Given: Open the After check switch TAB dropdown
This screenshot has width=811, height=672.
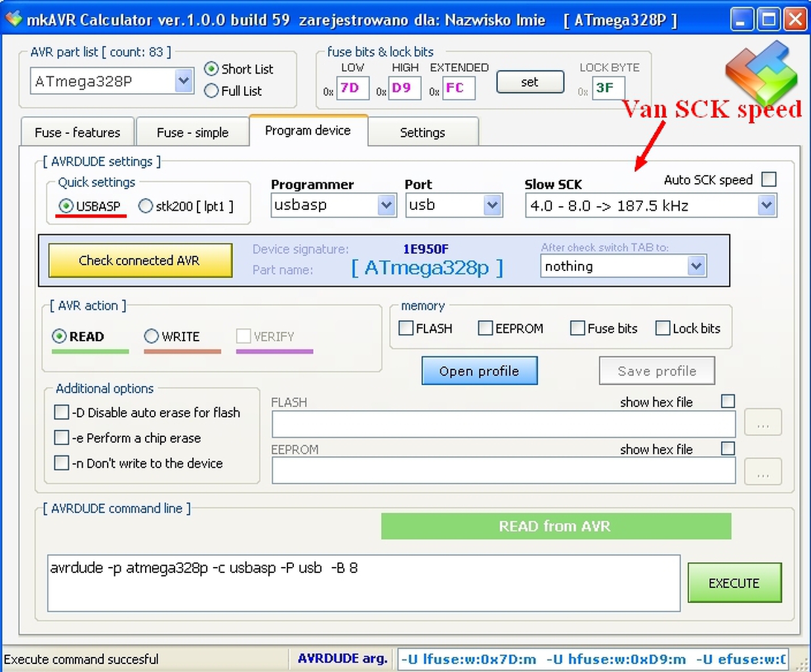Looking at the screenshot, I should 696,266.
